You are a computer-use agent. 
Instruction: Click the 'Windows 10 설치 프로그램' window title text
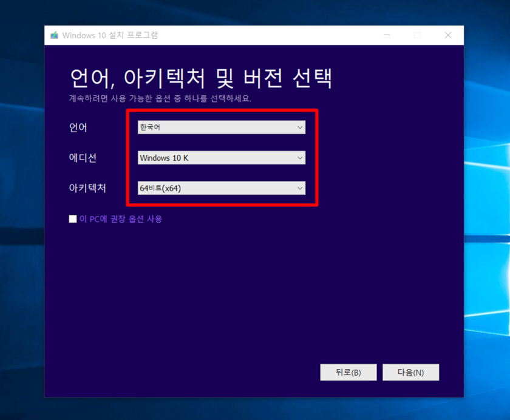click(x=110, y=35)
